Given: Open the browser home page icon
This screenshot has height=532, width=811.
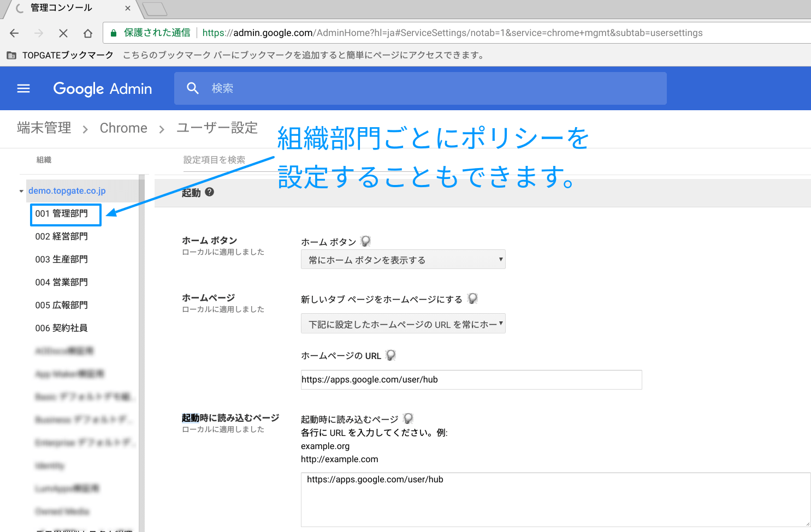Looking at the screenshot, I should (x=88, y=33).
